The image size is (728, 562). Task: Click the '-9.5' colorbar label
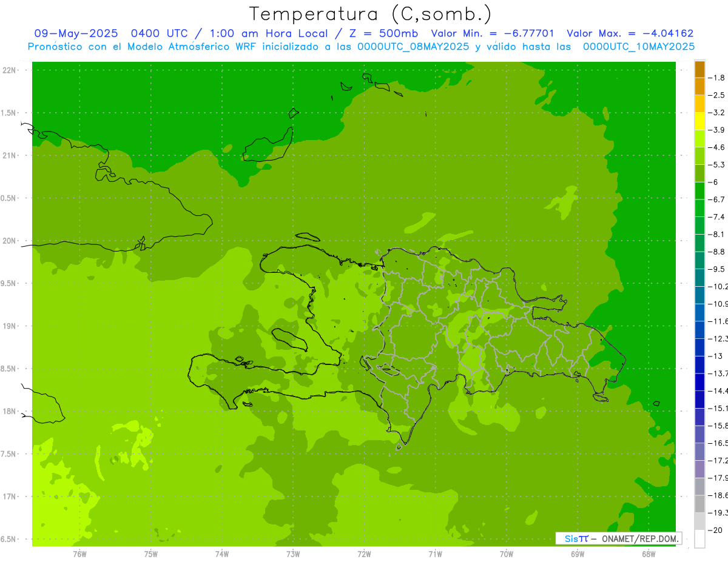point(718,269)
